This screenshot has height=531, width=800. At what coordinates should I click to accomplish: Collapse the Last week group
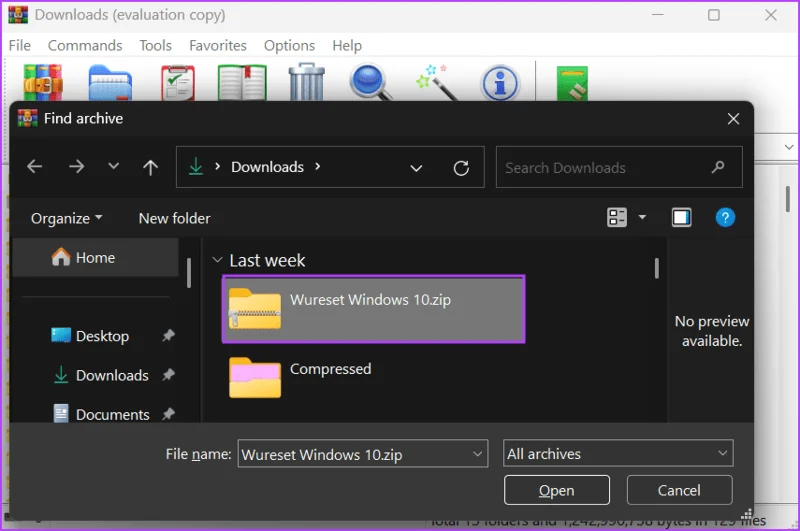point(217,260)
